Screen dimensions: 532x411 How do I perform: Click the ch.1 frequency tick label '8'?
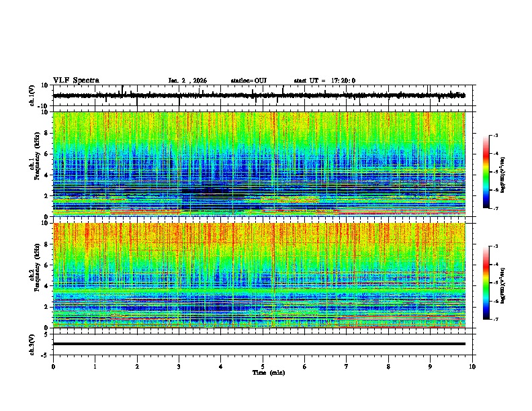click(x=46, y=133)
